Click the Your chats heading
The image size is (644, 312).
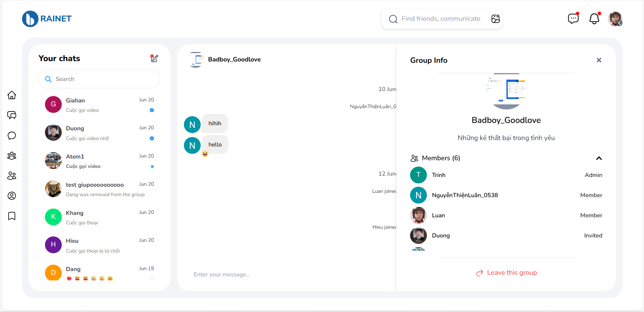click(x=59, y=58)
